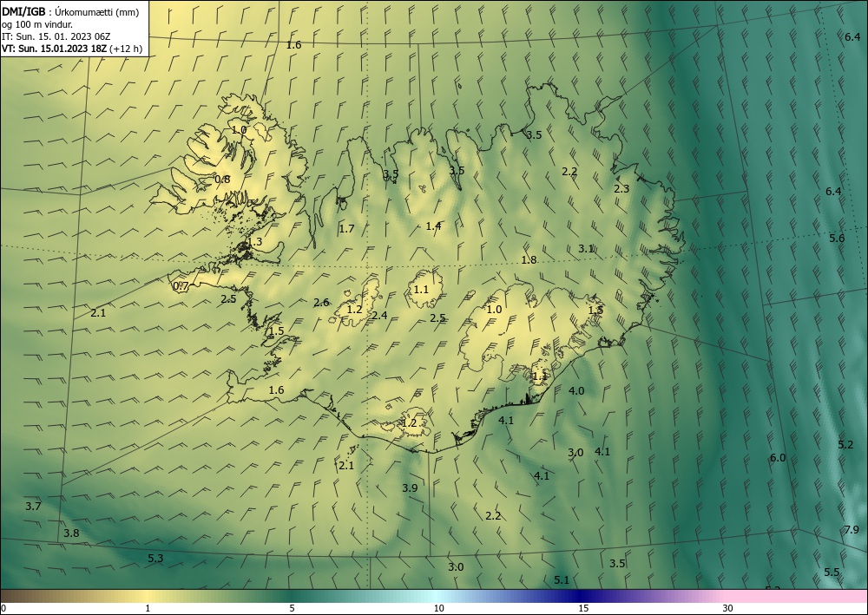Click the 4.0 value off the southeast coast
Screen dimensions: 868x615
[576, 391]
